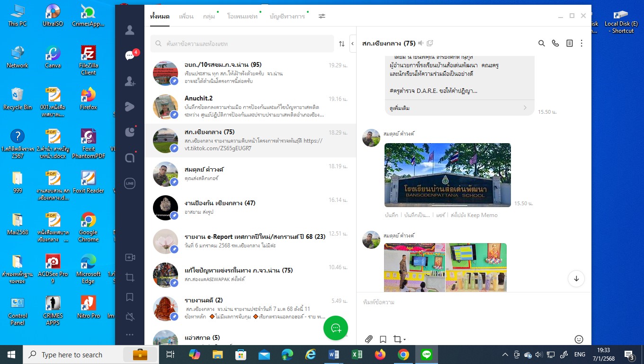Screen dimensions: 644x364
Task: Start a call with the phone icon
Action: (x=555, y=43)
